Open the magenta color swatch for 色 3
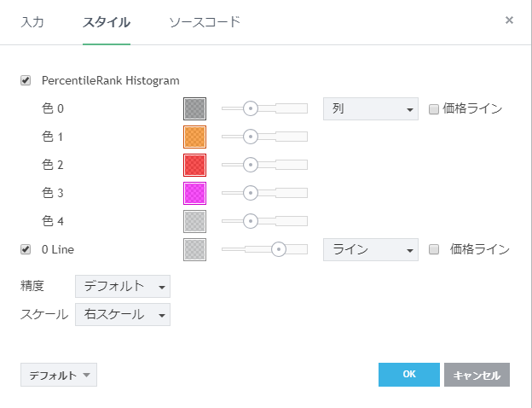The image size is (532, 408). coord(194,193)
